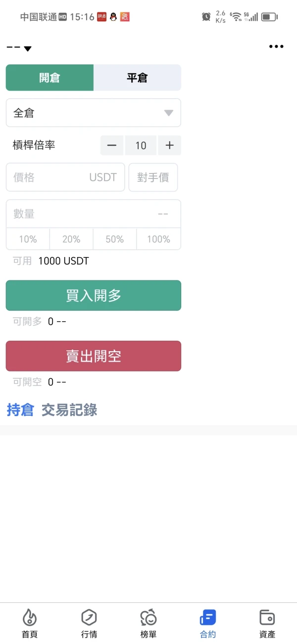Decrease leverage with the minus button
The width and height of the screenshot is (297, 644).
pos(112,145)
